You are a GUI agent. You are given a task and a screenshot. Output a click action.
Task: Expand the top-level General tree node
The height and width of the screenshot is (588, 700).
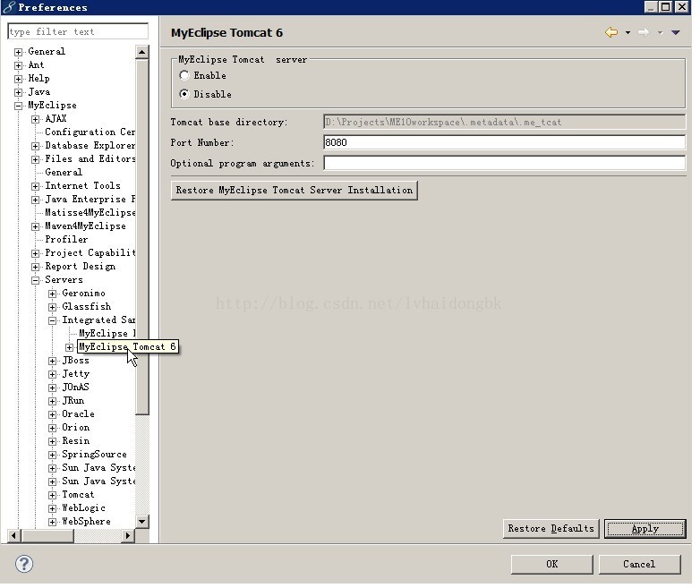pyautogui.click(x=18, y=52)
